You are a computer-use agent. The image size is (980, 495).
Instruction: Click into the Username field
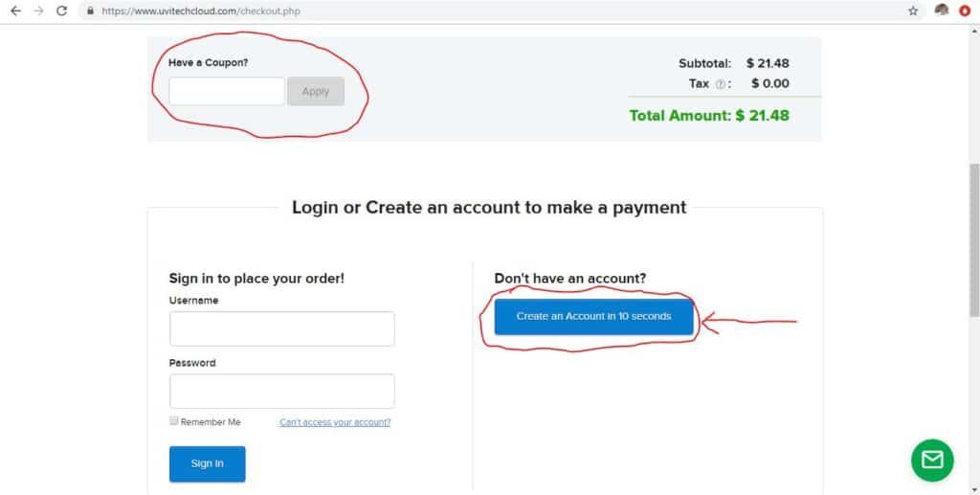tap(281, 328)
